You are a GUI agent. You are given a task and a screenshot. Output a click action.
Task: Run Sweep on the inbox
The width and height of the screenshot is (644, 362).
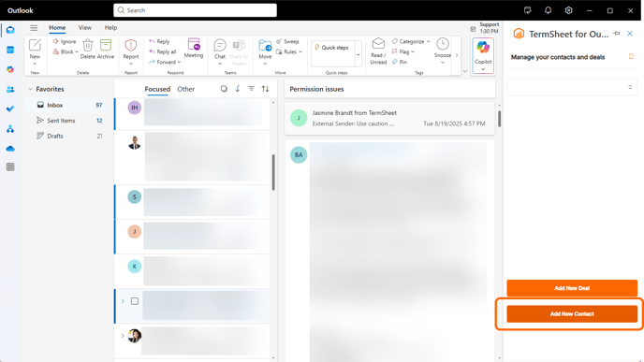pyautogui.click(x=287, y=41)
